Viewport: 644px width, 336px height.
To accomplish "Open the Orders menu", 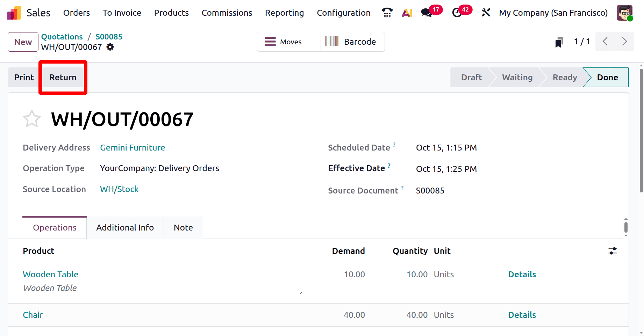I will (x=76, y=13).
